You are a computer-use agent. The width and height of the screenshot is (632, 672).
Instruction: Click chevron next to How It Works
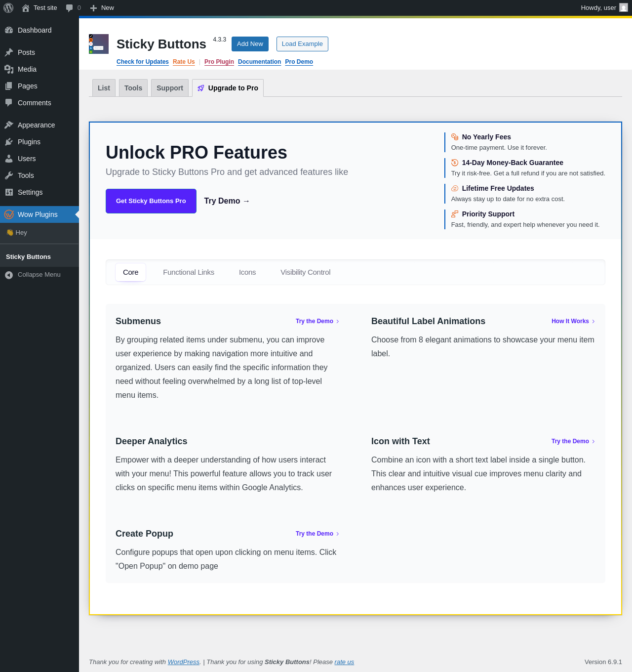pos(593,321)
